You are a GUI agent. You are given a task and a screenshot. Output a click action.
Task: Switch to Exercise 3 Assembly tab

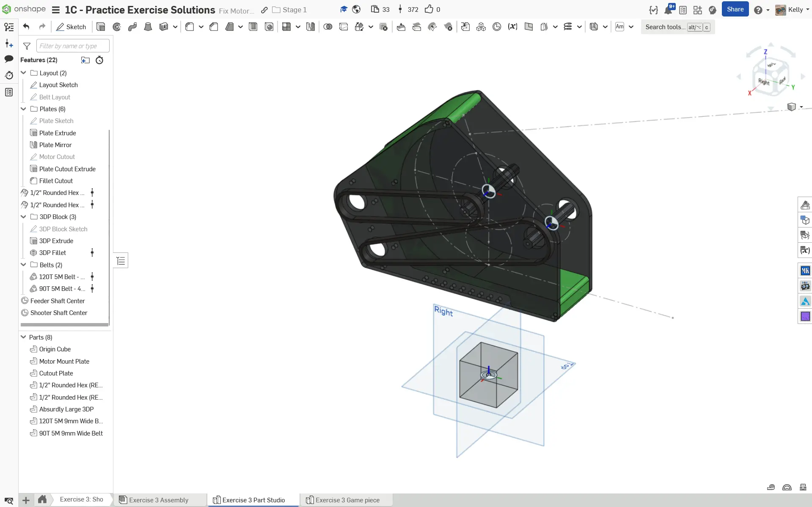pos(158,500)
